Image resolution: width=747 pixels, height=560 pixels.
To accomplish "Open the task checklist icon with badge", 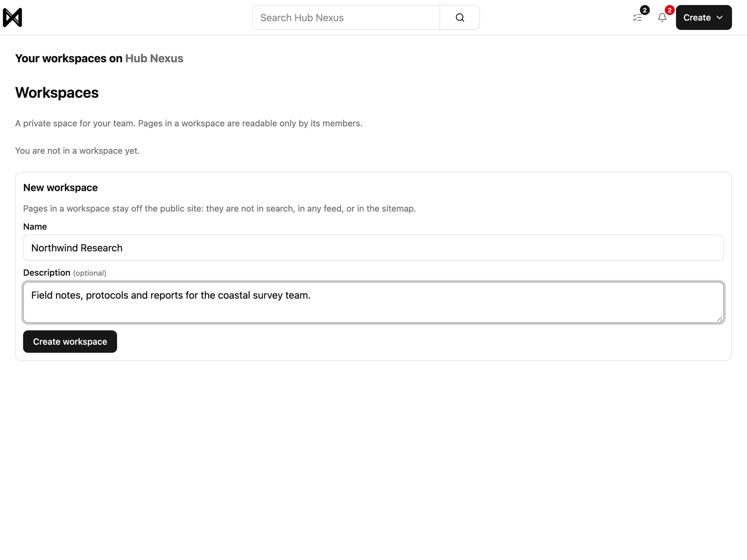I will [637, 17].
